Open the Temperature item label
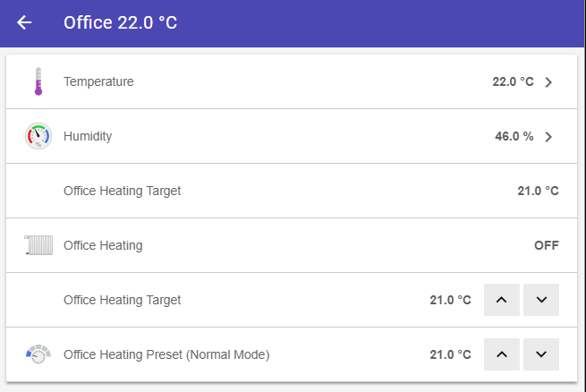The height and width of the screenshot is (392, 586). click(x=98, y=81)
